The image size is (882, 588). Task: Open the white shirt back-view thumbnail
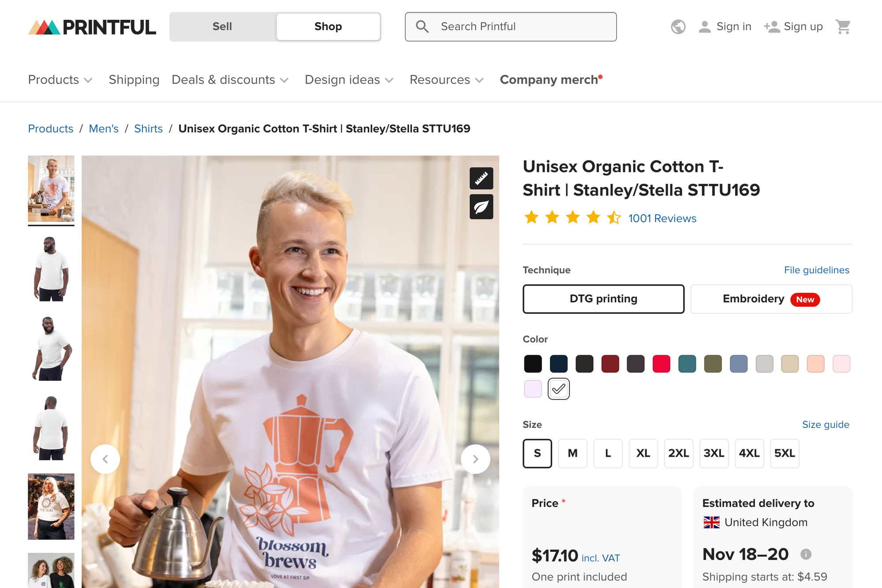coord(51,428)
